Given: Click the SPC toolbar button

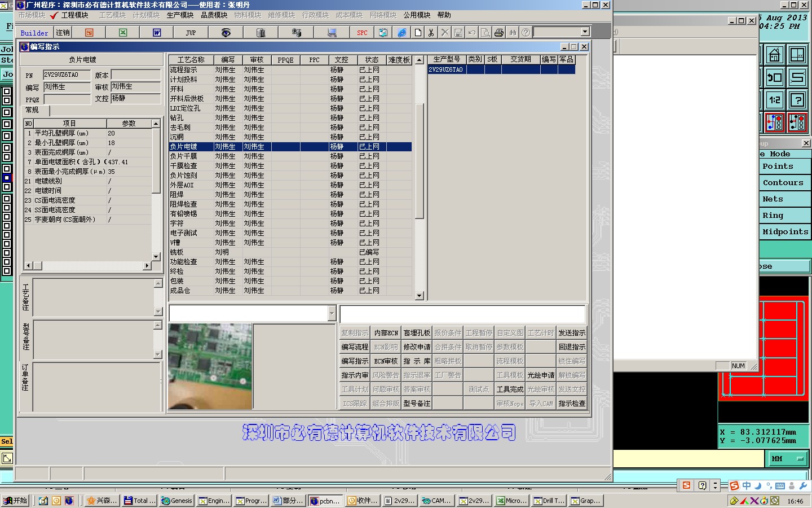Looking at the screenshot, I should point(362,33).
